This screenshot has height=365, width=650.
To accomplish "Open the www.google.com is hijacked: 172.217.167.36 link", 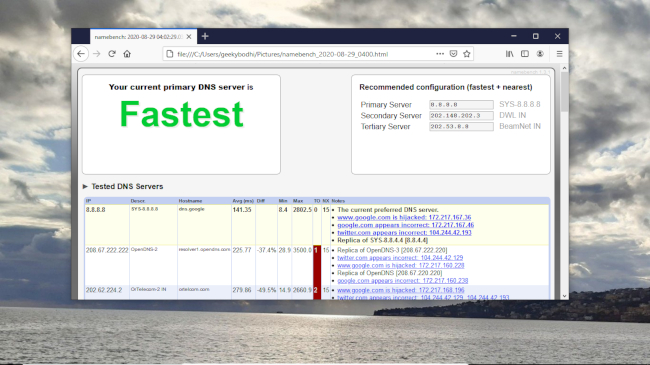I will point(404,217).
